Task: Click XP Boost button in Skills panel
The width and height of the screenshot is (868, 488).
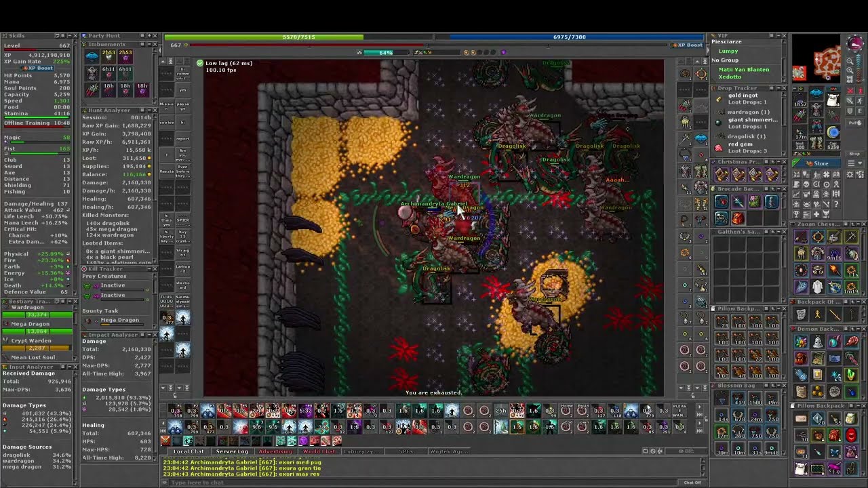Action: pos(38,68)
